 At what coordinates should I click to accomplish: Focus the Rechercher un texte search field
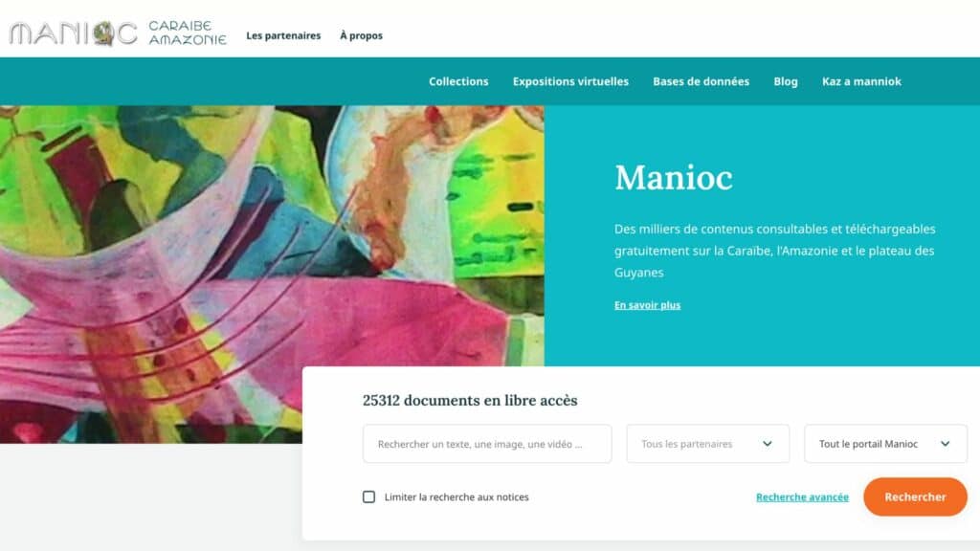[x=487, y=444]
